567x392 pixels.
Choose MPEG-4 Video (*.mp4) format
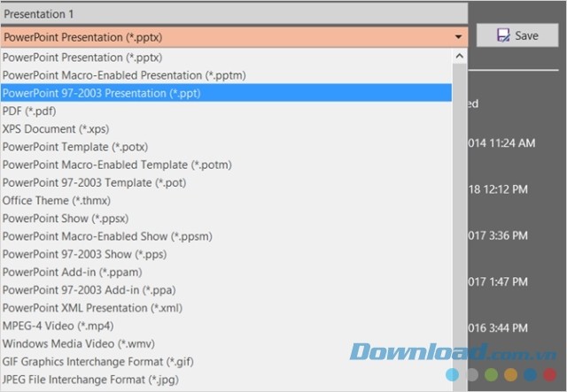[227, 326]
